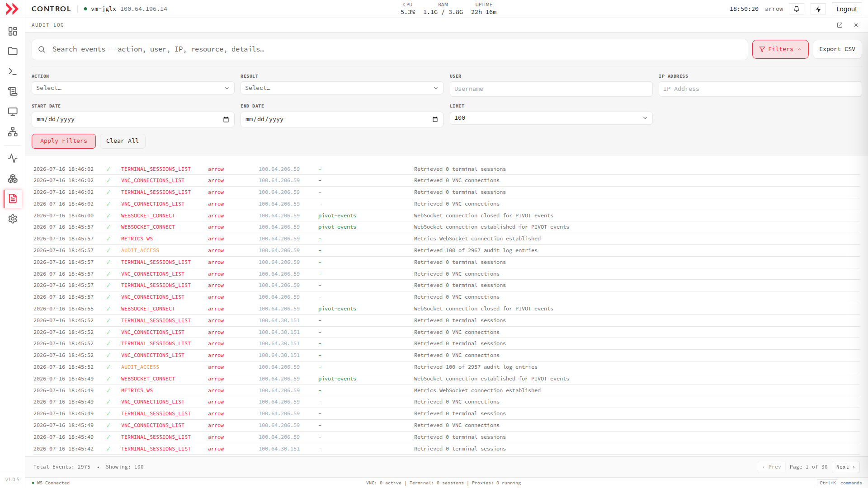868x488 pixels.
Task: Click the CPU 5.3% metric
Action: coord(408,9)
